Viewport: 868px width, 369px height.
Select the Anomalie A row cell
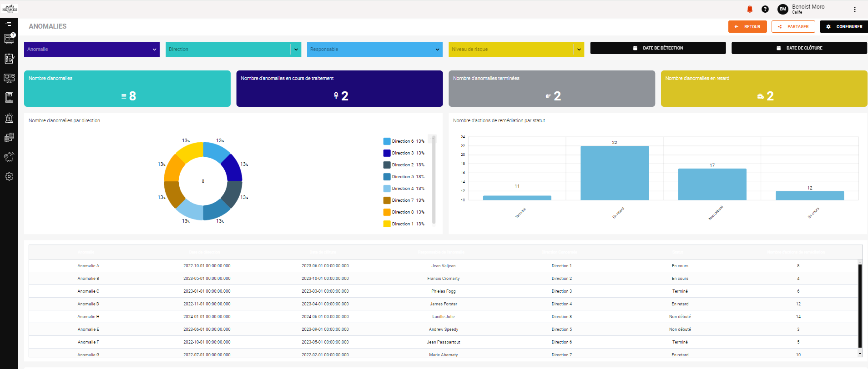tap(88, 266)
